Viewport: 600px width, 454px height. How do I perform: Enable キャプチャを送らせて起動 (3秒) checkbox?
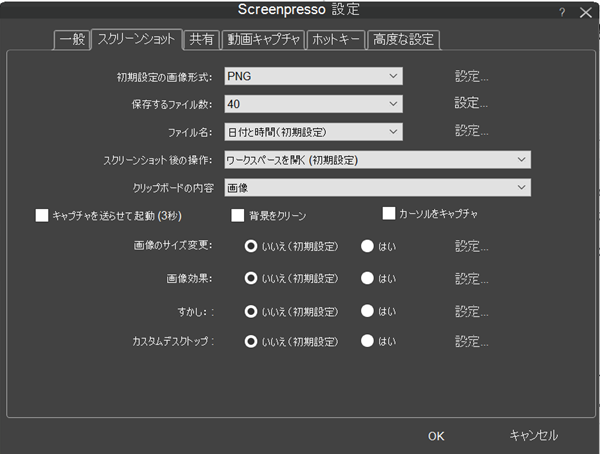pos(42,216)
